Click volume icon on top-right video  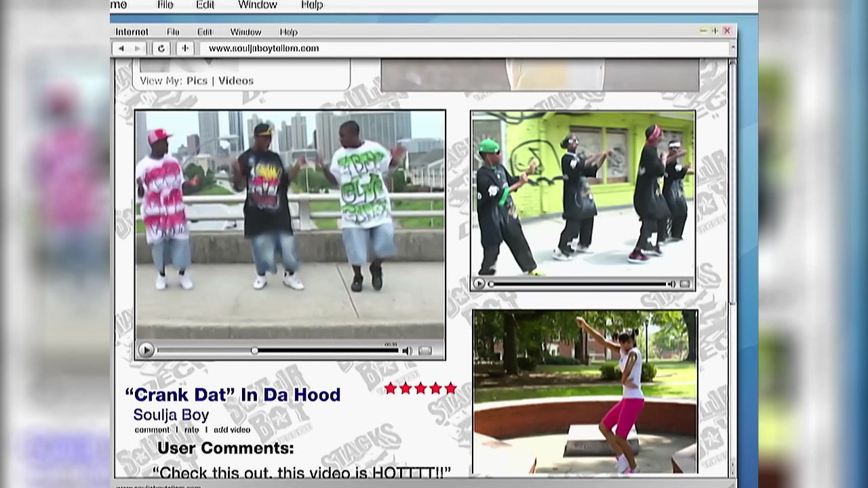point(671,284)
